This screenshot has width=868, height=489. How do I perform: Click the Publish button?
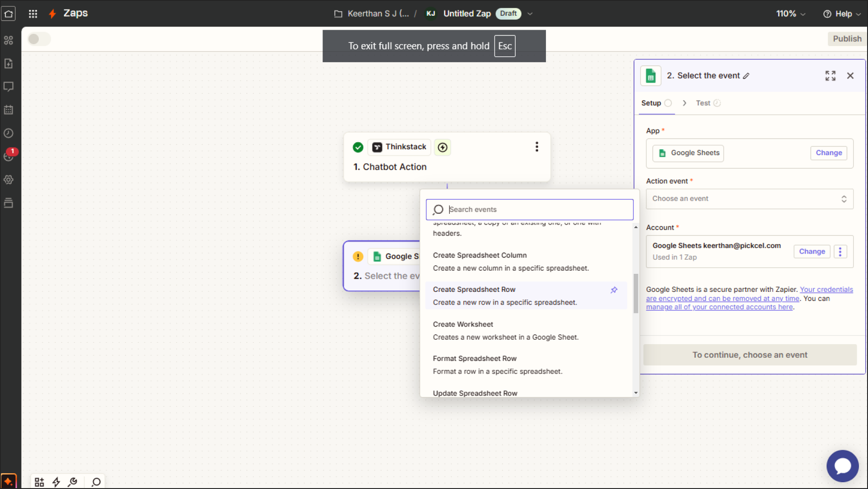[x=847, y=39]
